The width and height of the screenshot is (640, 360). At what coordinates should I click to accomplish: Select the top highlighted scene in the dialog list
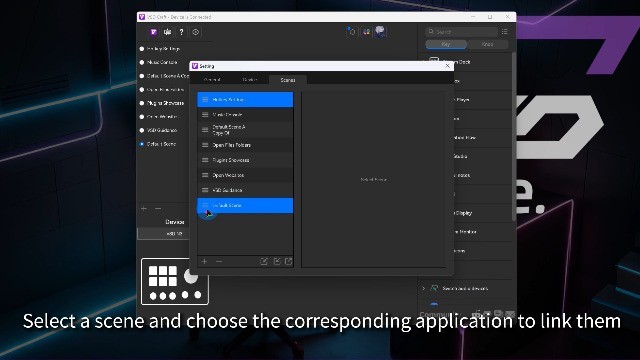point(245,100)
